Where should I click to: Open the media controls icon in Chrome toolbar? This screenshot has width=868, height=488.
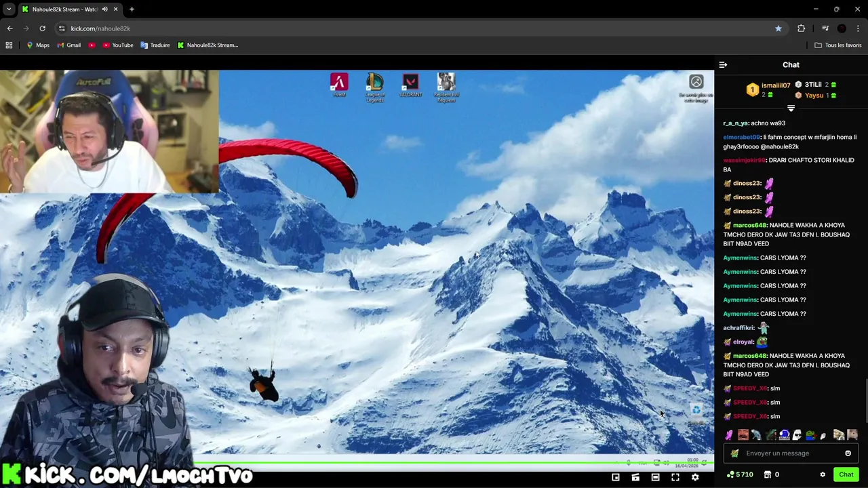click(825, 28)
